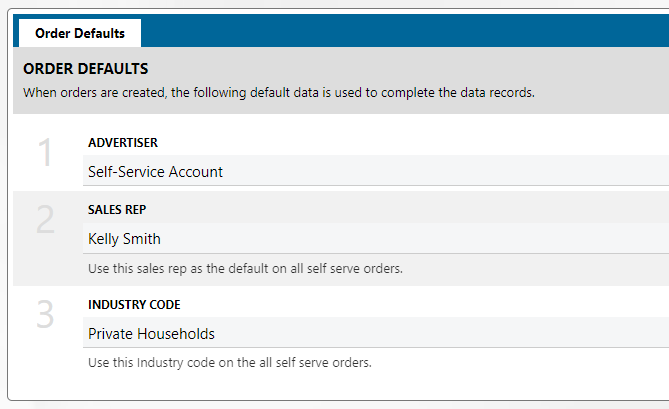Click the description text about default order data
Screen dimensions: 669x409
(279, 93)
